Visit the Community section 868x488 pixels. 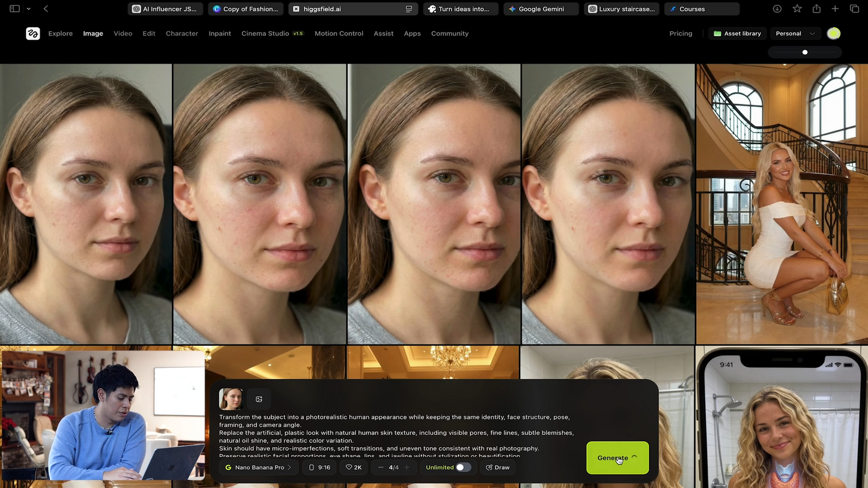(450, 34)
